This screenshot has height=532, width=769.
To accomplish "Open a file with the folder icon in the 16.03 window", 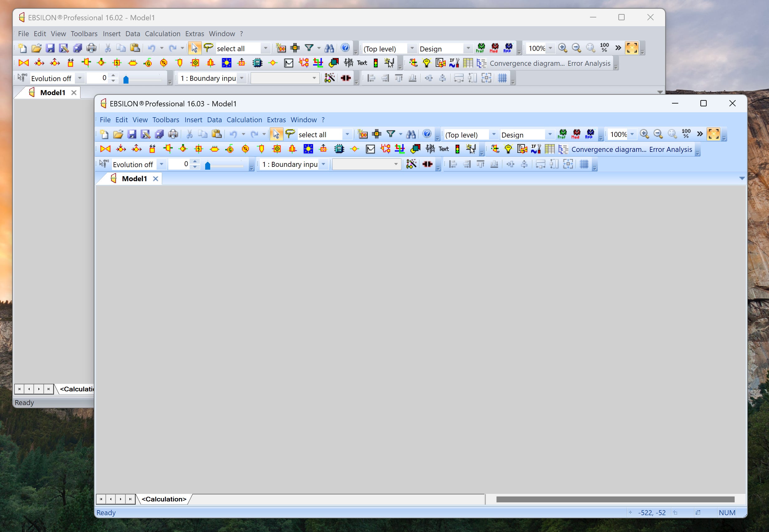I will tap(118, 134).
